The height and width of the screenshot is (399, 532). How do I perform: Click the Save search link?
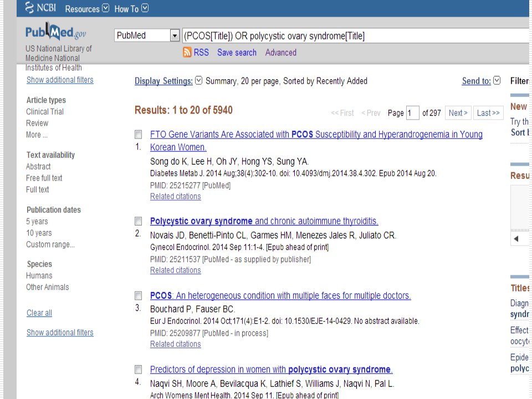click(x=237, y=53)
